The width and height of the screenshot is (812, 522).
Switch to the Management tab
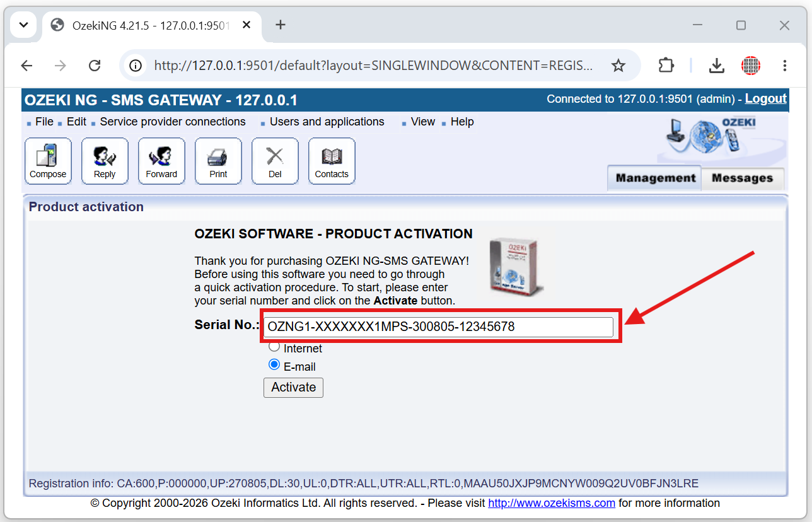coord(655,178)
